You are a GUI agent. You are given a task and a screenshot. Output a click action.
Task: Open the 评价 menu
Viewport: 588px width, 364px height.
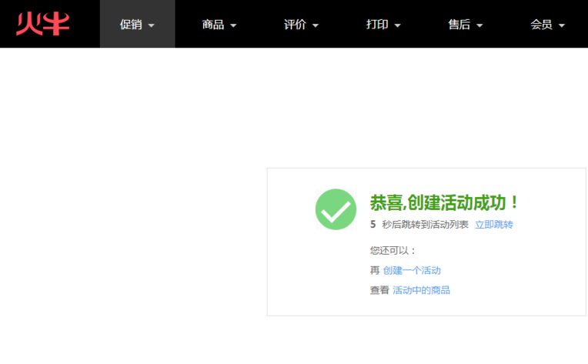pos(302,24)
